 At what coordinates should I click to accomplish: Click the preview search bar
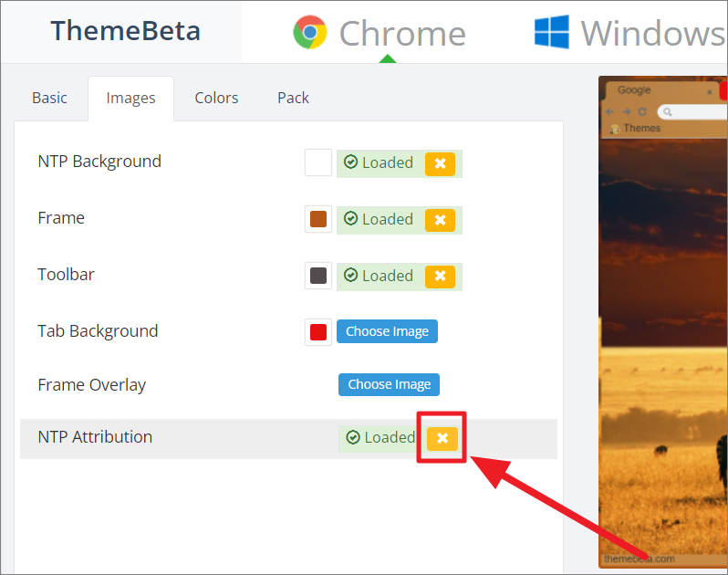692,112
